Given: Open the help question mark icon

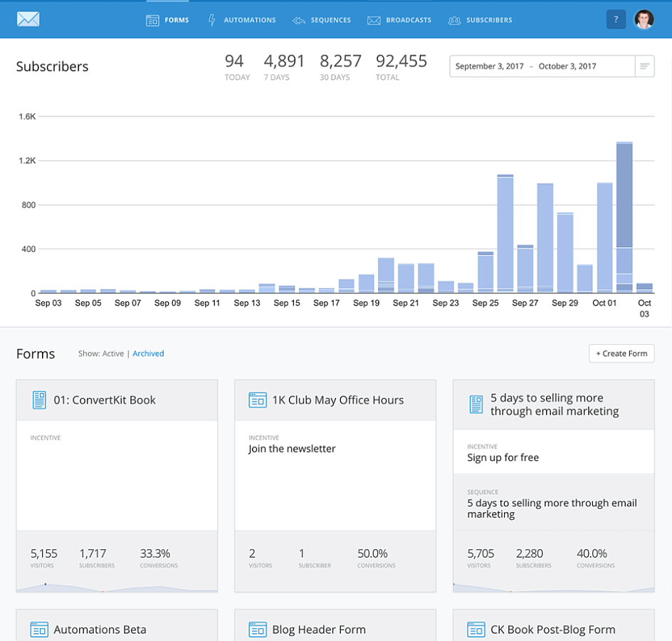Looking at the screenshot, I should tap(616, 19).
